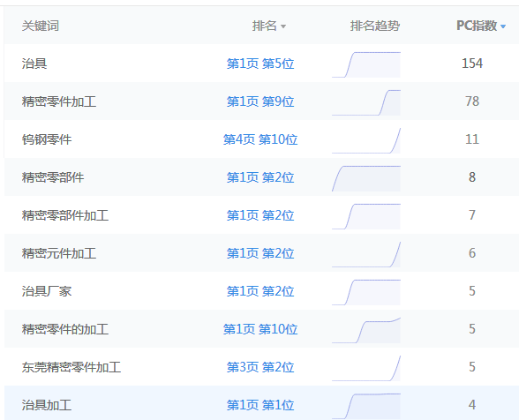Open ranking link 第1页 第1位
Image resolution: width=519 pixels, height=420 pixels.
[x=260, y=405]
